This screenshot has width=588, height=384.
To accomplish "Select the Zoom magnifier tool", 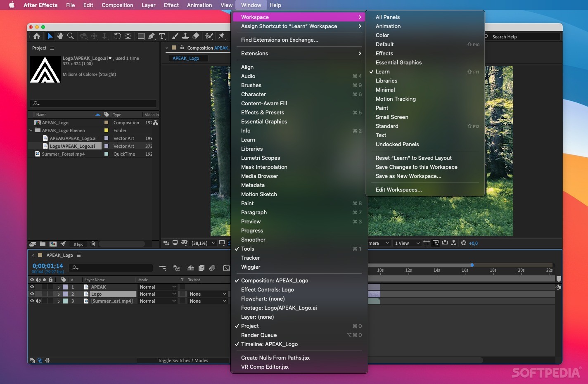I will point(71,36).
